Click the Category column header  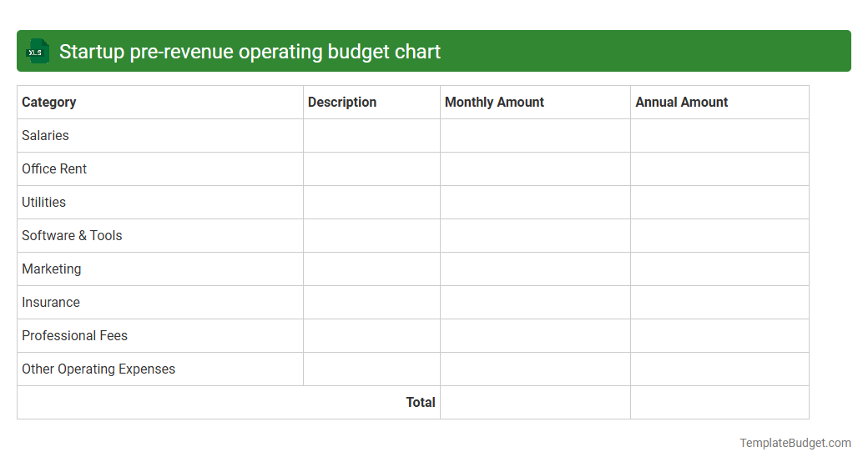[x=160, y=103]
